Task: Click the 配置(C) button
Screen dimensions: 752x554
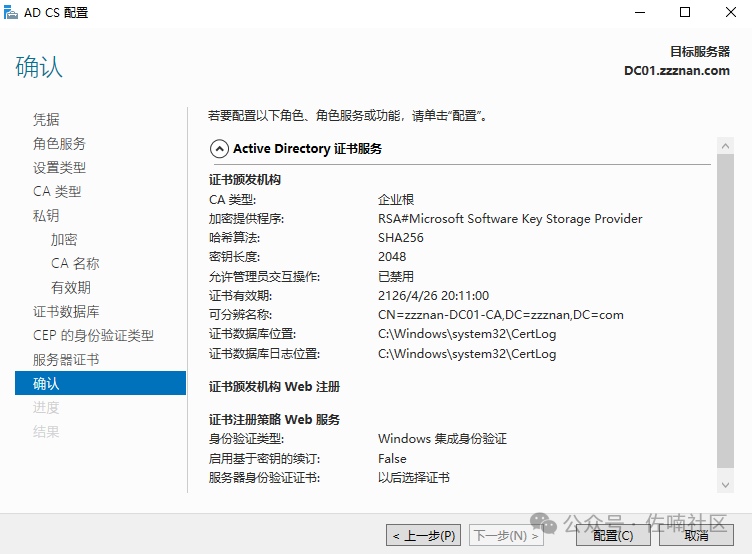Action: [x=613, y=535]
